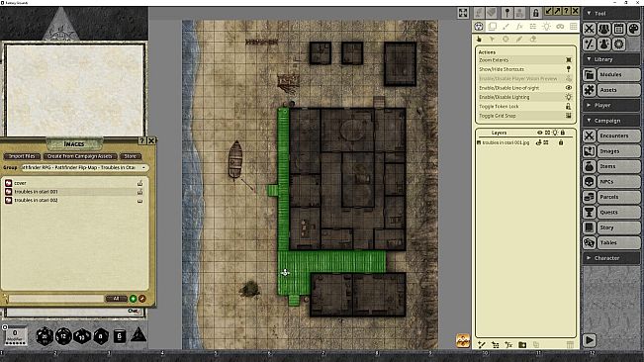Open the color palette tool icon

coord(634,29)
